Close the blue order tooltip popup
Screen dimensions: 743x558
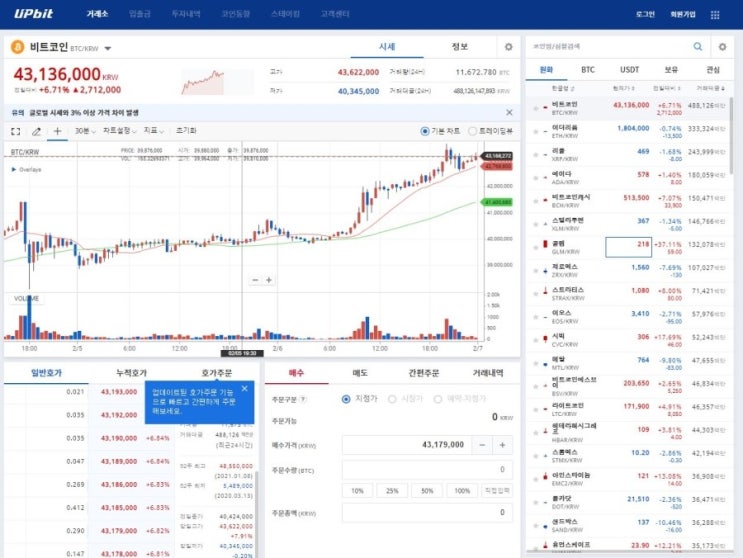245,388
